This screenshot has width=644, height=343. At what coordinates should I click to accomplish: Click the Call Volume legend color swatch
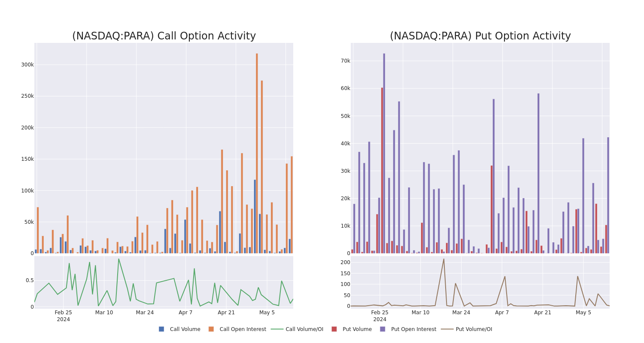[x=161, y=329]
